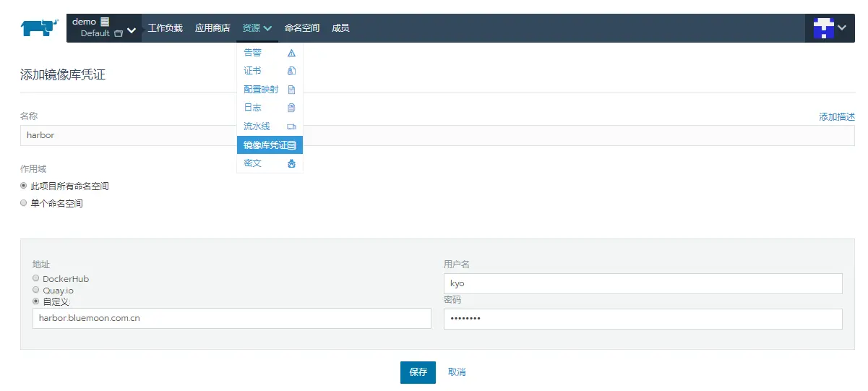868x391 pixels.
Task: Open the 命名空间 nav item
Action: 302,28
